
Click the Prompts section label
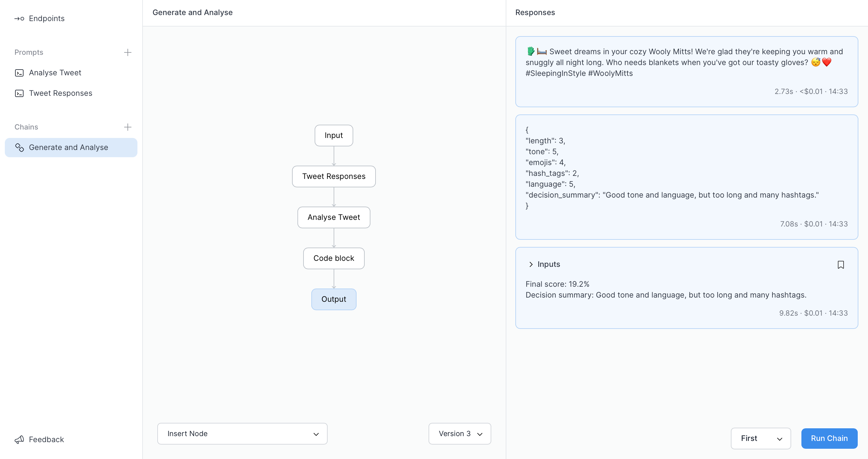point(29,52)
